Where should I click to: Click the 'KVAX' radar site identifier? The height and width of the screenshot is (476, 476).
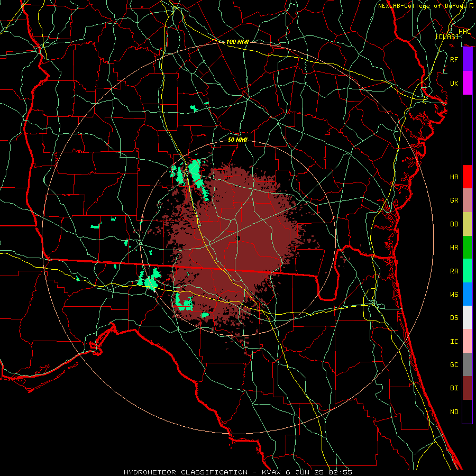(272, 472)
